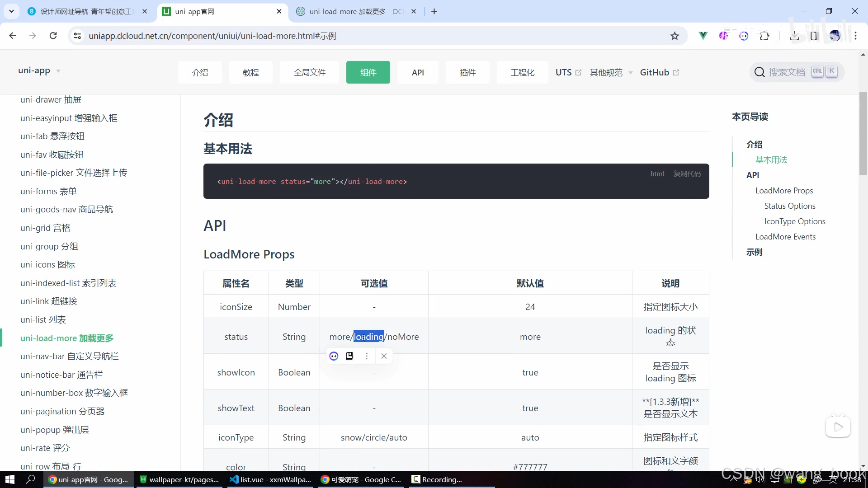Reload the current page

click(x=53, y=36)
